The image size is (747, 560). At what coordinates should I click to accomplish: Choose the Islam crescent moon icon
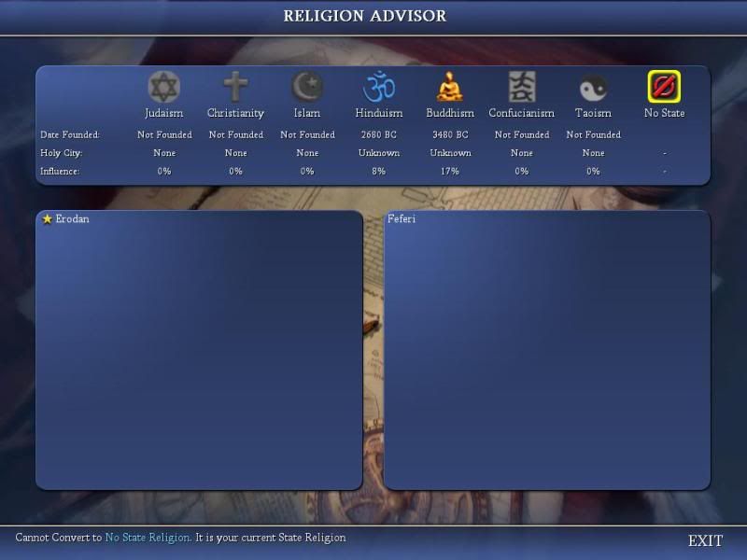tap(307, 88)
